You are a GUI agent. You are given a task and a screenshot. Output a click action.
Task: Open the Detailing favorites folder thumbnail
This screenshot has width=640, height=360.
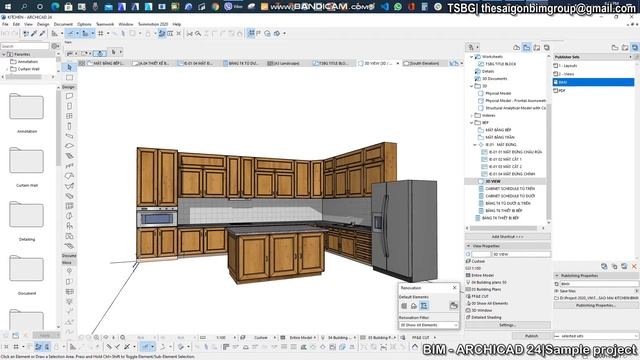click(x=27, y=214)
